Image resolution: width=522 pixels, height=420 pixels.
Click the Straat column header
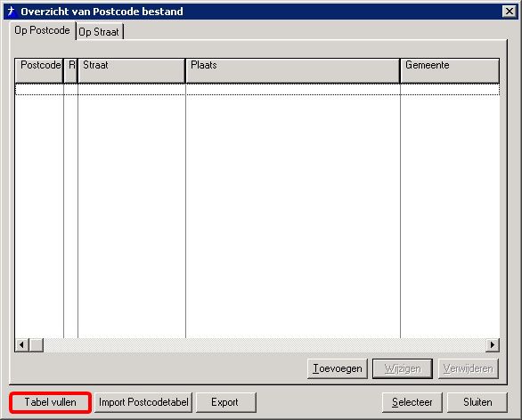pos(132,70)
